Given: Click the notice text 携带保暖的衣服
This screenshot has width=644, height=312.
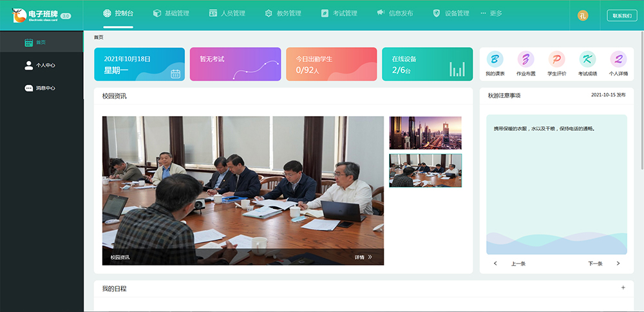Looking at the screenshot, I should (544, 129).
